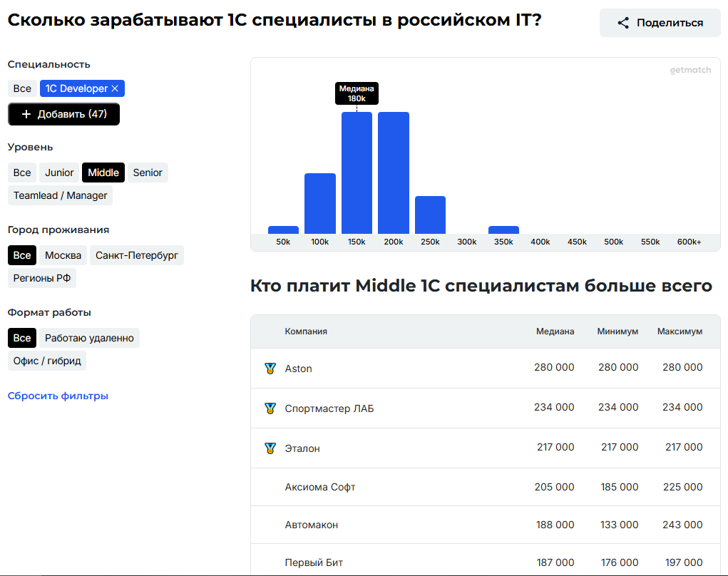Select Все under Формат работы
This screenshot has height=576, width=728.
[x=22, y=338]
